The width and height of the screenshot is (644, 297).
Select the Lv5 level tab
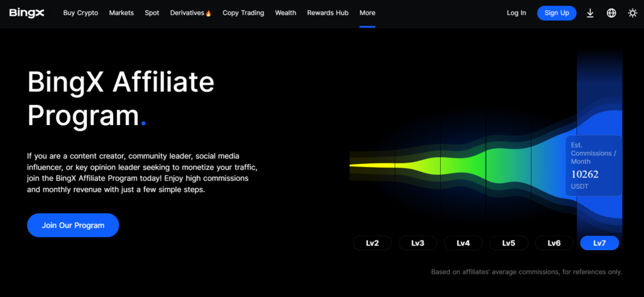tap(508, 243)
